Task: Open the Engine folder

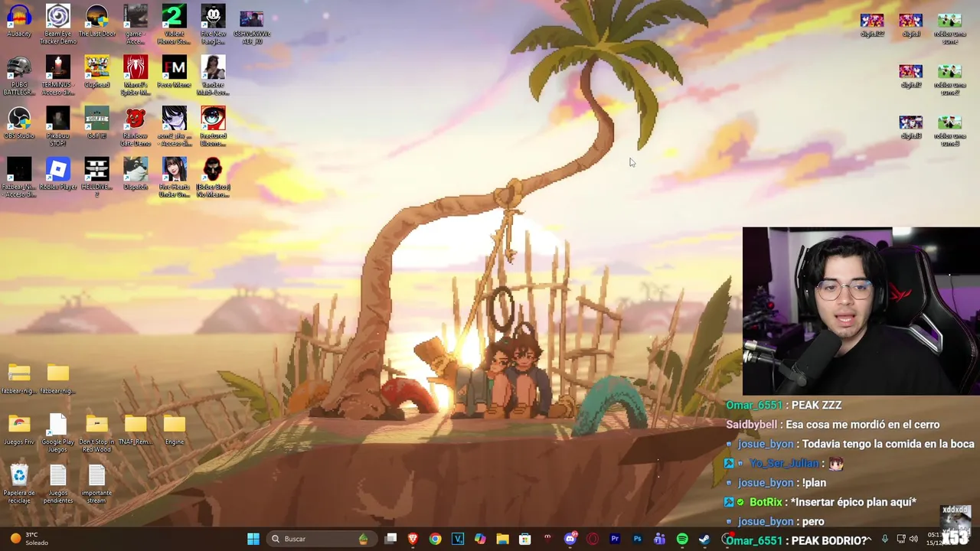Action: pos(174,429)
